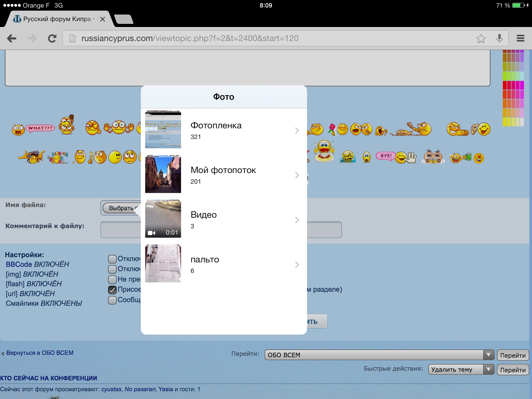Open the Chrome hamburger menu
Image resolution: width=532 pixels, height=399 pixels.
pos(520,38)
